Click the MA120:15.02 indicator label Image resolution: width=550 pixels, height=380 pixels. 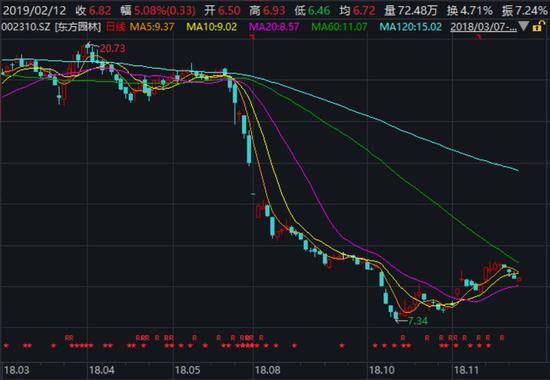[411, 27]
